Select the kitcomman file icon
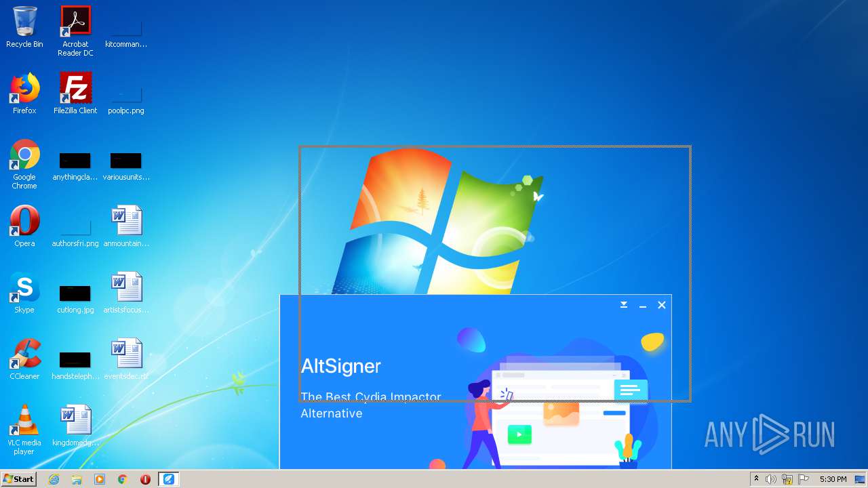The width and height of the screenshot is (868, 488). click(126, 32)
